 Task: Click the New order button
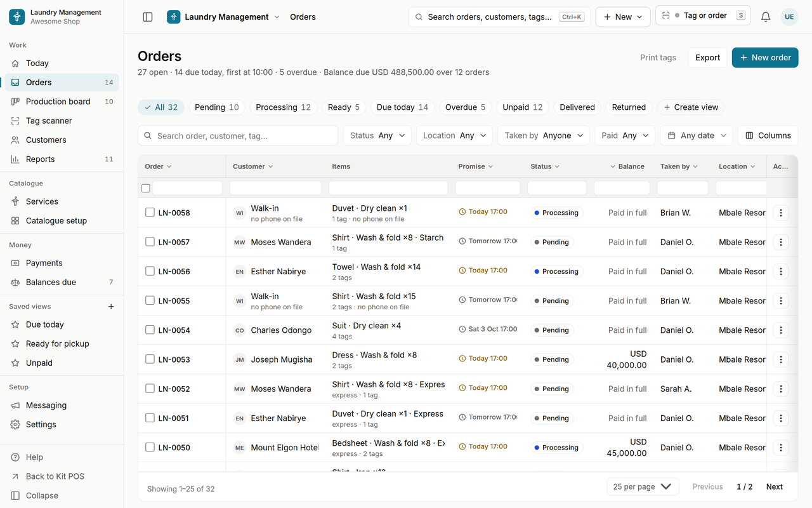coord(765,58)
